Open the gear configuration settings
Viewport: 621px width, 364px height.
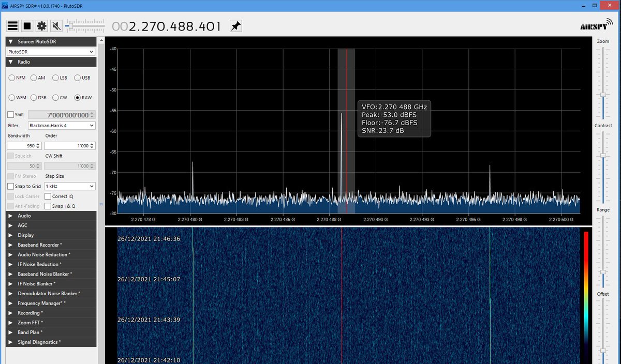(42, 26)
